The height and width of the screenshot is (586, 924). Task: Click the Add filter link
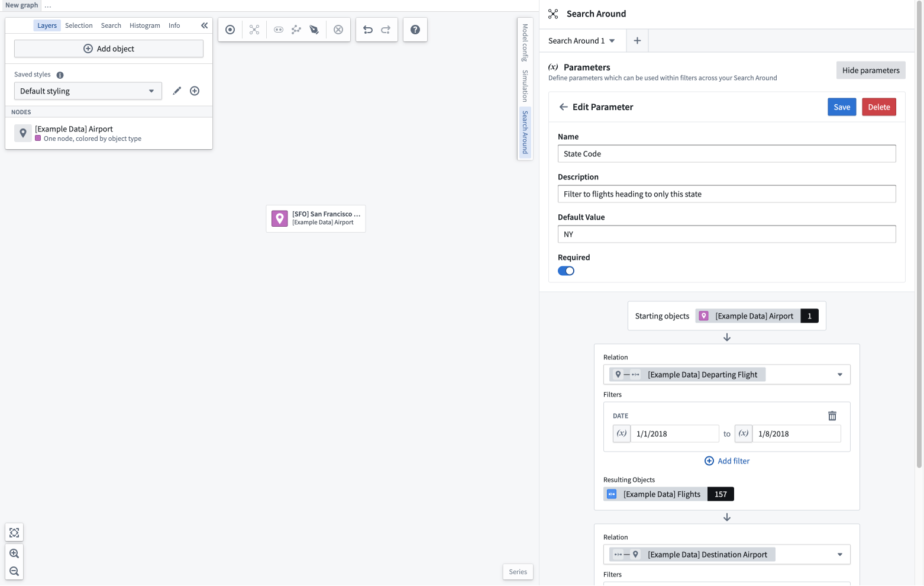(727, 461)
